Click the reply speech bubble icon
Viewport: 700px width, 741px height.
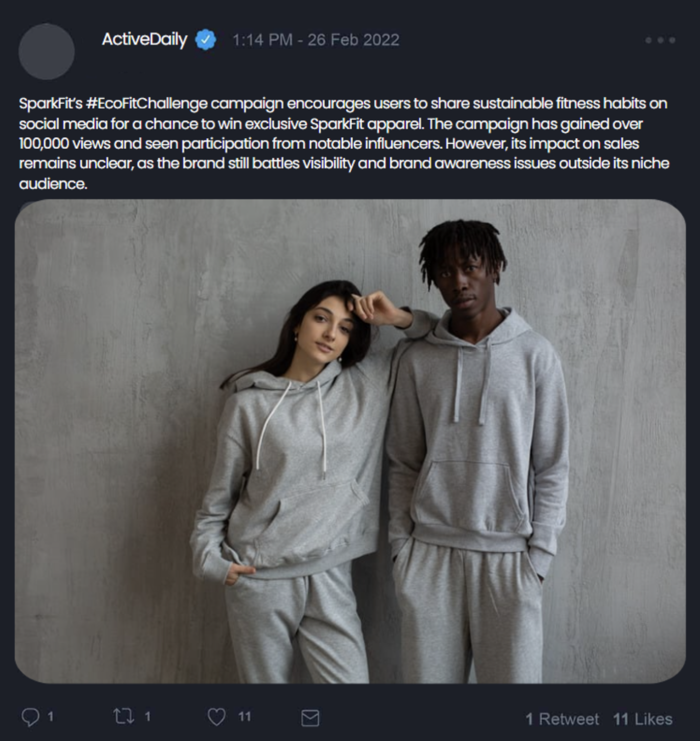pyautogui.click(x=30, y=717)
